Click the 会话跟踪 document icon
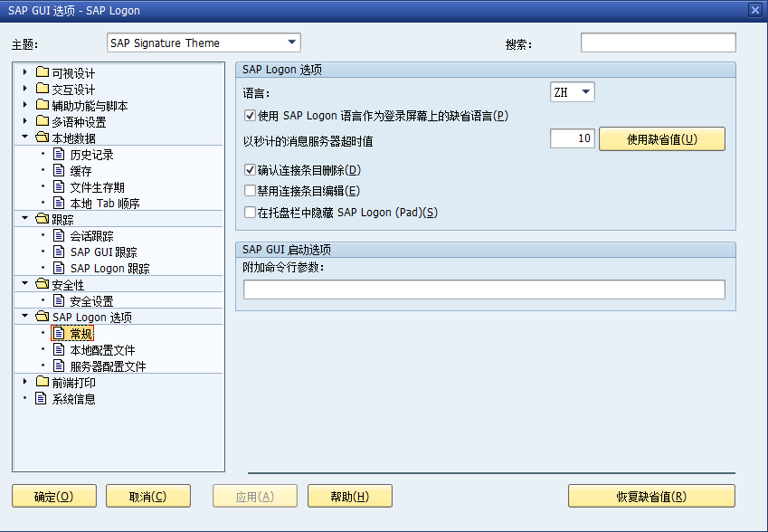The height and width of the screenshot is (532, 768). pos(59,235)
